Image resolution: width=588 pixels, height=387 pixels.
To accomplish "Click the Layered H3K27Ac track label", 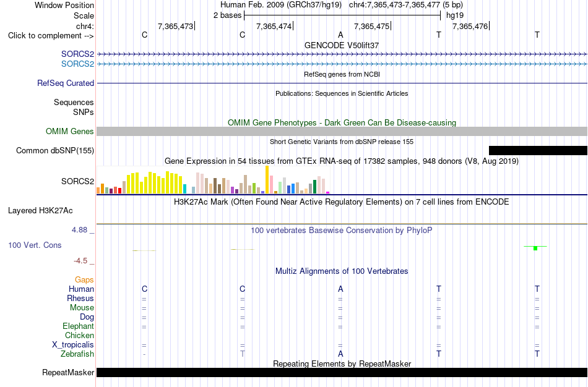I will pos(40,211).
